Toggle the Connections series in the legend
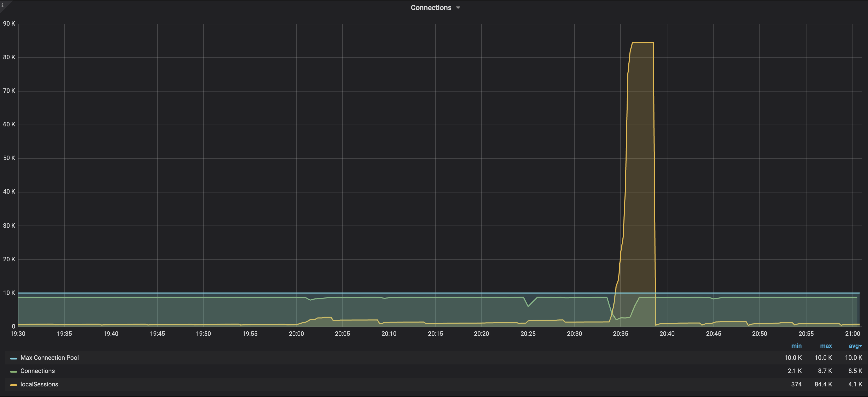The image size is (868, 397). (37, 371)
